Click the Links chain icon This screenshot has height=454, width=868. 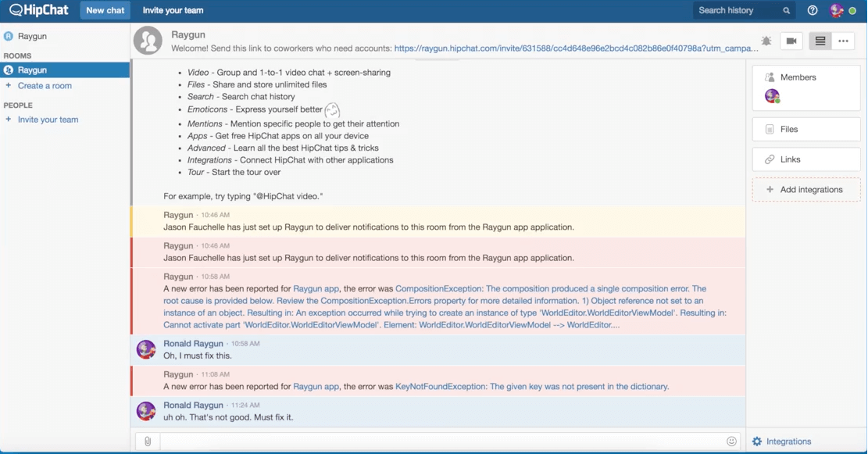[x=770, y=159]
